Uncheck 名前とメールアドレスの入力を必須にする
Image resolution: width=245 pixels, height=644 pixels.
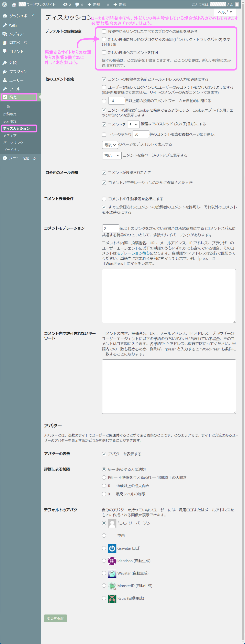click(x=104, y=79)
